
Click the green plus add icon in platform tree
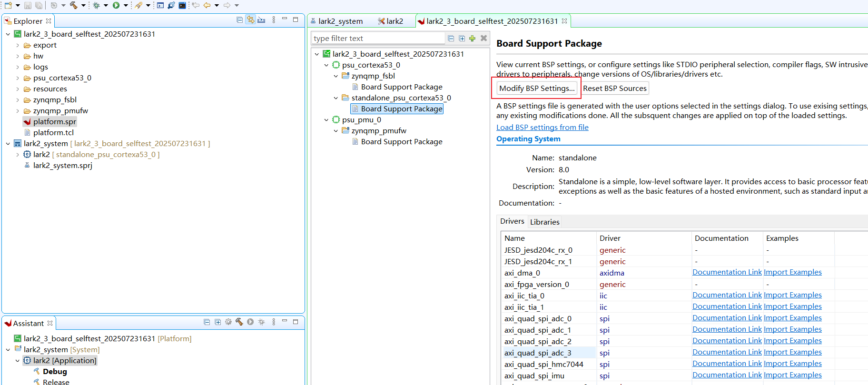coord(472,38)
